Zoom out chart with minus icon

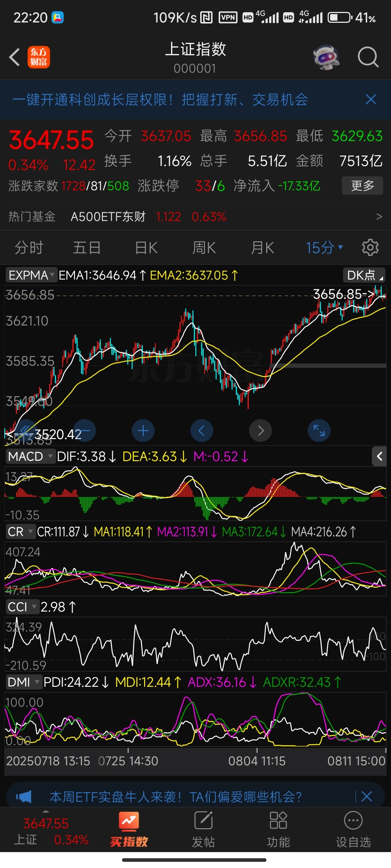(85, 430)
